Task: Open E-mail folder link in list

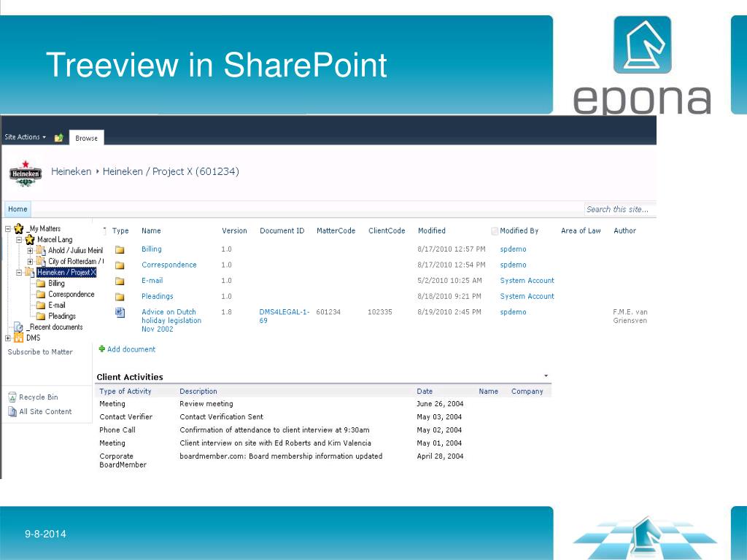Action: [152, 281]
